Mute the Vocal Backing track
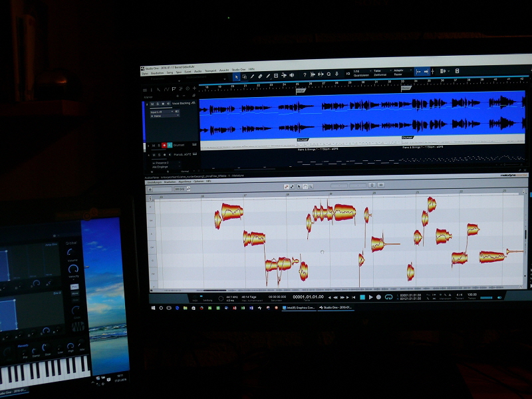Viewport: 532px width, 399px height. [x=152, y=104]
